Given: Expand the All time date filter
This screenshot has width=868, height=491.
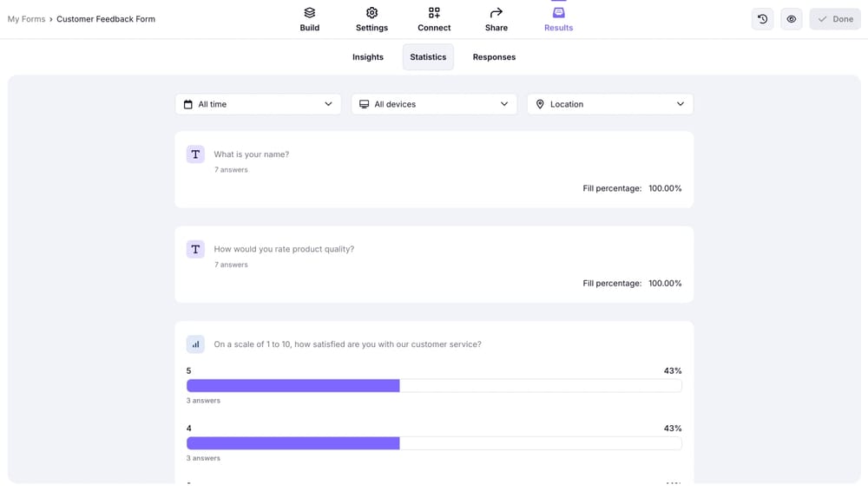Looking at the screenshot, I should (x=258, y=104).
